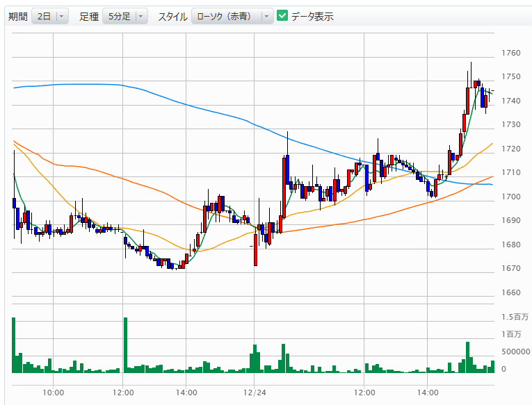The width and height of the screenshot is (532, 405).
Task: Click the tallest volume bar at 12:00
Action: pyautogui.click(x=125, y=345)
